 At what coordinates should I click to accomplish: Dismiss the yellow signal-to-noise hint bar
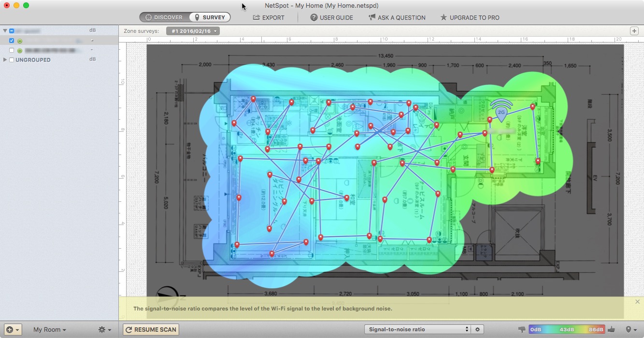[x=637, y=302]
